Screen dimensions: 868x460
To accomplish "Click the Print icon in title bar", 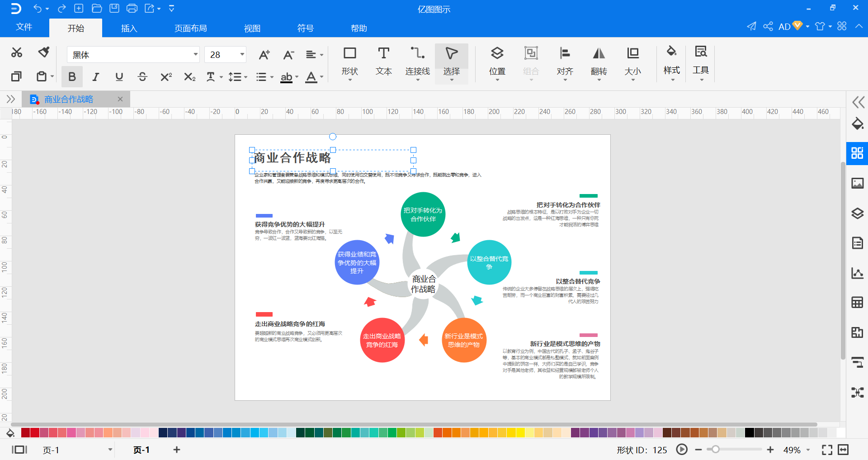I will point(132,8).
